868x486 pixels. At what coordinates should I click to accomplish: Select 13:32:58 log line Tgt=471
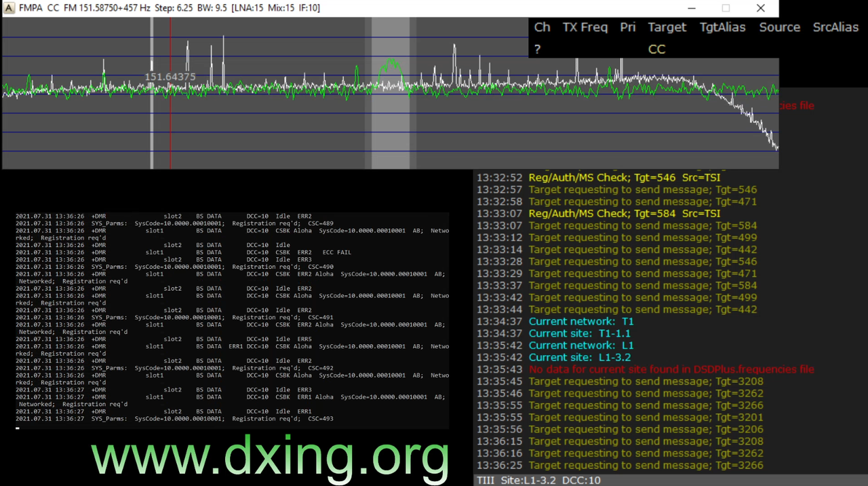point(616,202)
